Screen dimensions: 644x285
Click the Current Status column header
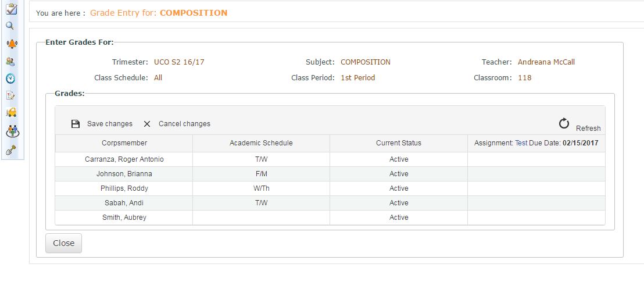pyautogui.click(x=398, y=143)
